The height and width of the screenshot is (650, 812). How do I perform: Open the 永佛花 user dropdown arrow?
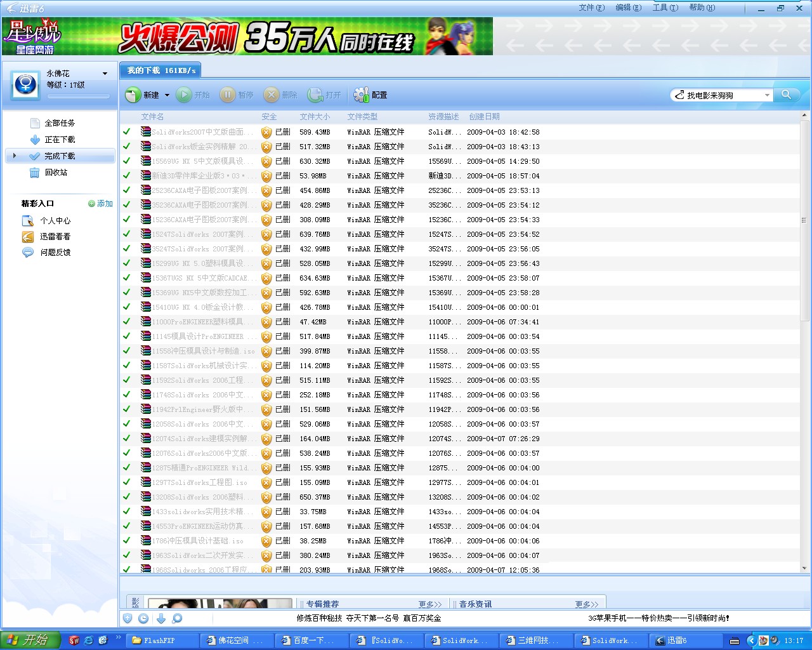105,74
